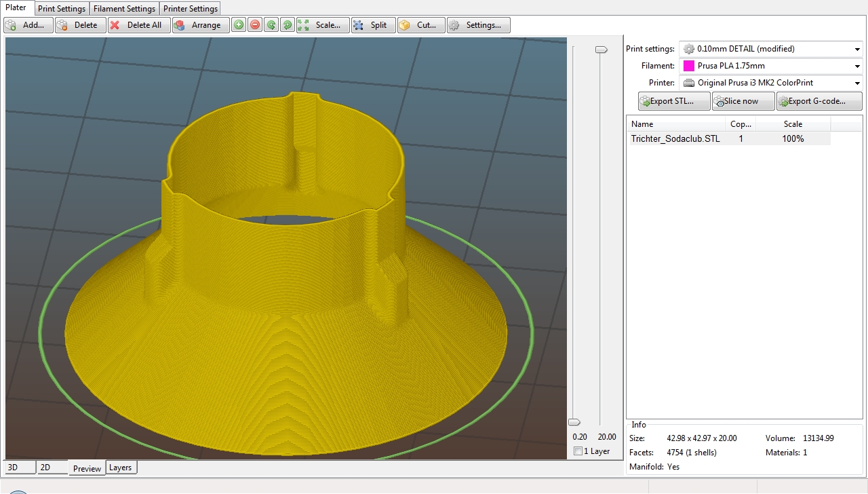Screen dimensions: 868x494
Task: Click the 100% scale value for Trichter_Sodaclub.STL
Action: tap(793, 138)
